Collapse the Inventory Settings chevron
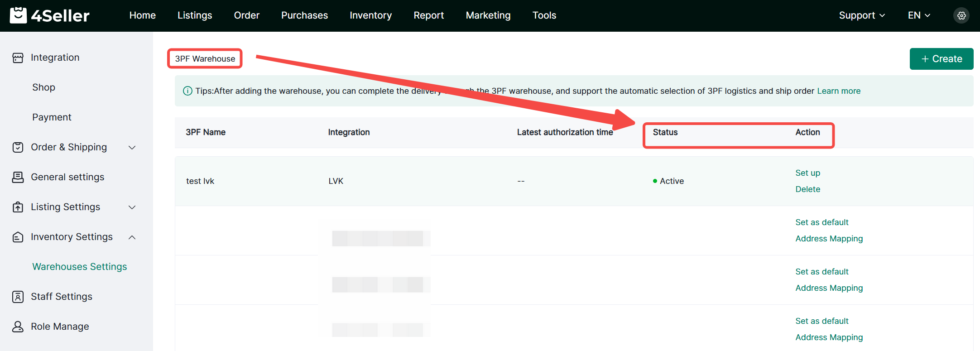Viewport: 980px width, 351px height. pyautogui.click(x=132, y=237)
